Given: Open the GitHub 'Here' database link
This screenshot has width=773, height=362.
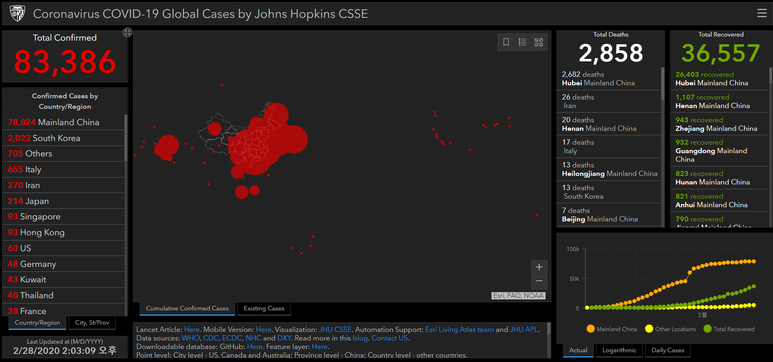Looking at the screenshot, I should [254, 347].
